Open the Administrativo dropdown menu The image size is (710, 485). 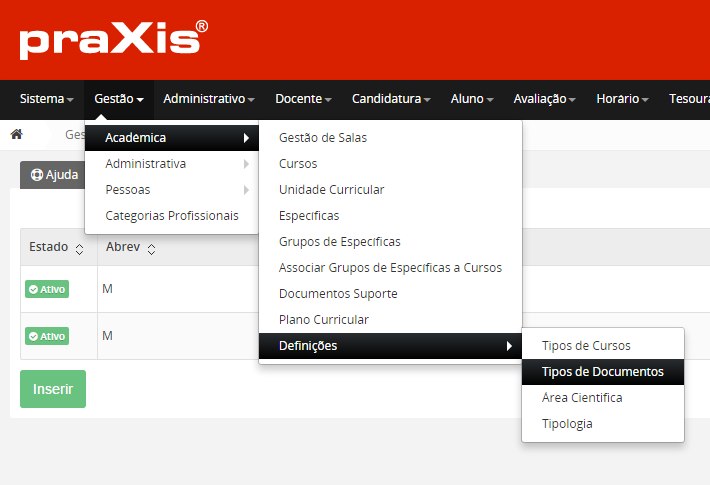[209, 99]
